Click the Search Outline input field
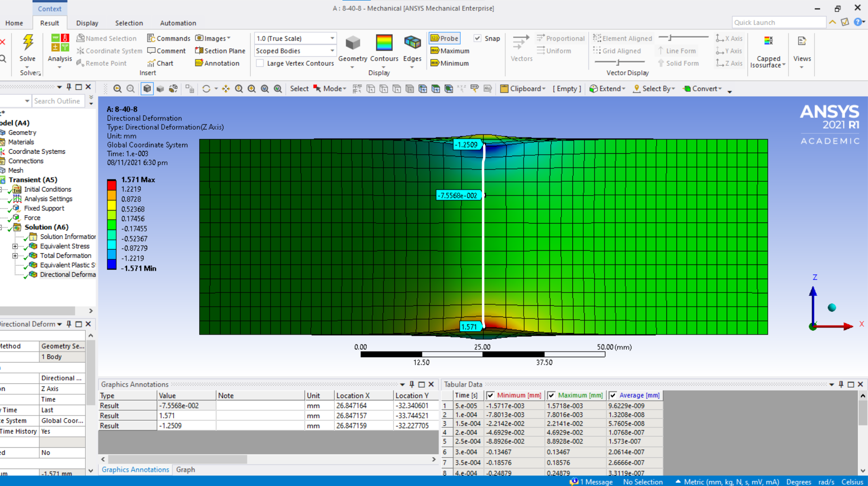The image size is (868, 486). click(58, 101)
